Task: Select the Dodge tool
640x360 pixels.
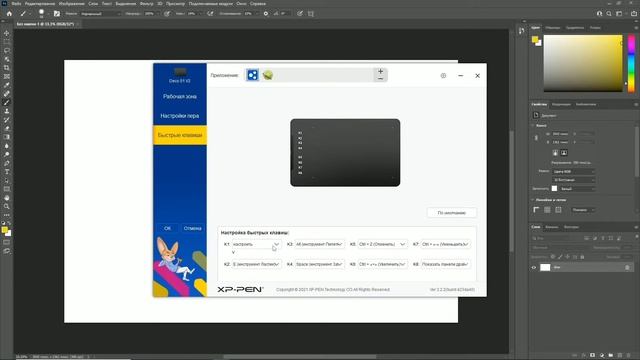Action: coord(7,154)
